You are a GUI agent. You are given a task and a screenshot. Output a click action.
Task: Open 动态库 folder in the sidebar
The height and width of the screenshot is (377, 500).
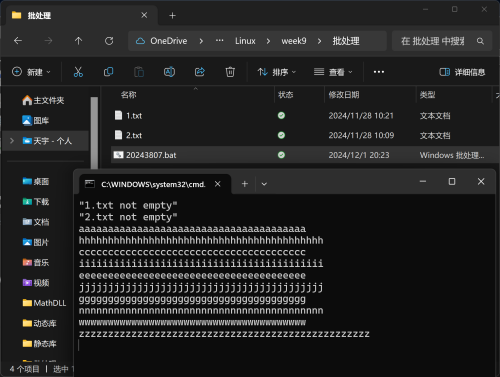pyautogui.click(x=39, y=323)
